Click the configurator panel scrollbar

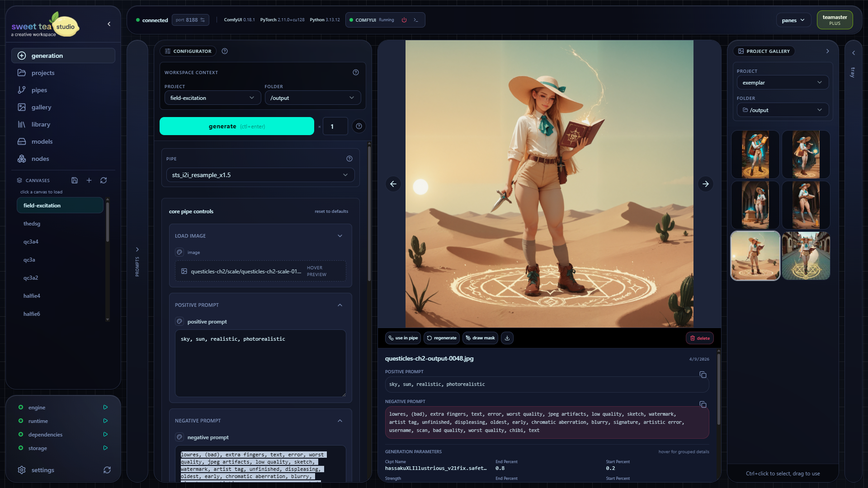pos(369,212)
